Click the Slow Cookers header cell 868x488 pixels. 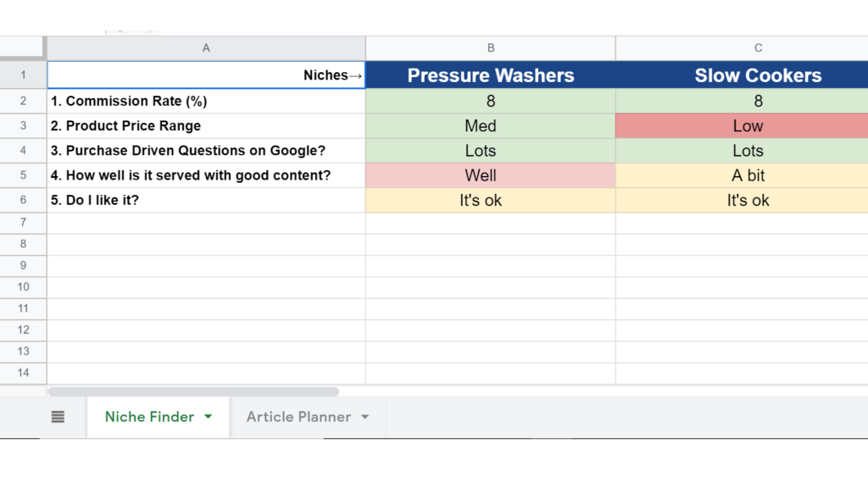click(758, 75)
